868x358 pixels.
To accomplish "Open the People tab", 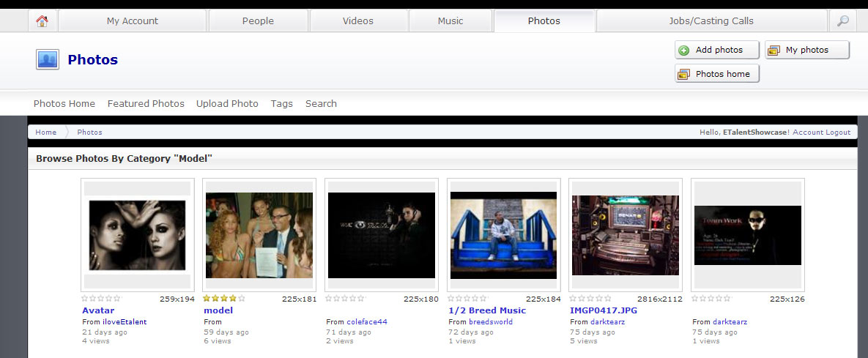I will tap(258, 21).
